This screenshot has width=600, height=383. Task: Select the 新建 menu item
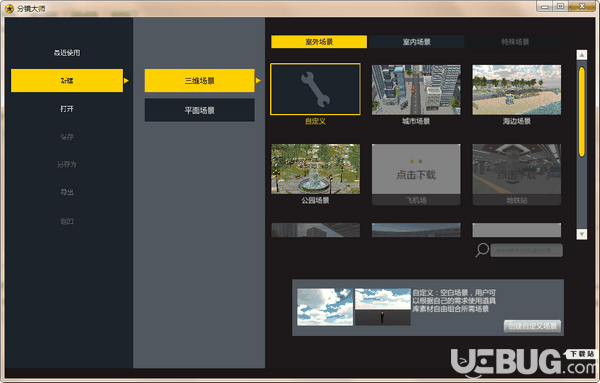pyautogui.click(x=67, y=80)
